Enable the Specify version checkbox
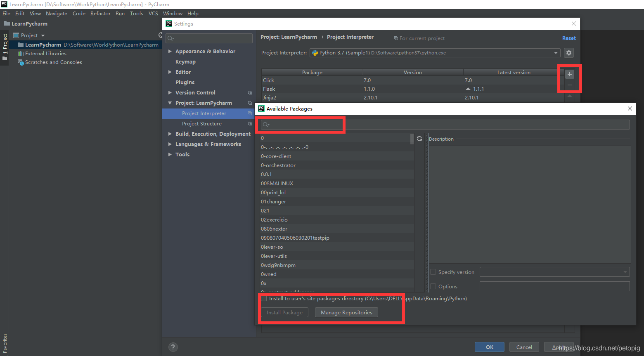 click(x=433, y=272)
